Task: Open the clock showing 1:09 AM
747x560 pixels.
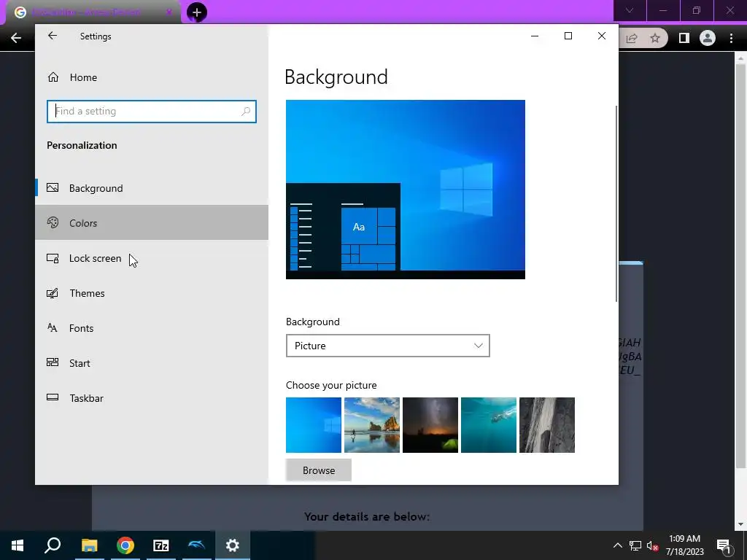Action: [x=684, y=545]
